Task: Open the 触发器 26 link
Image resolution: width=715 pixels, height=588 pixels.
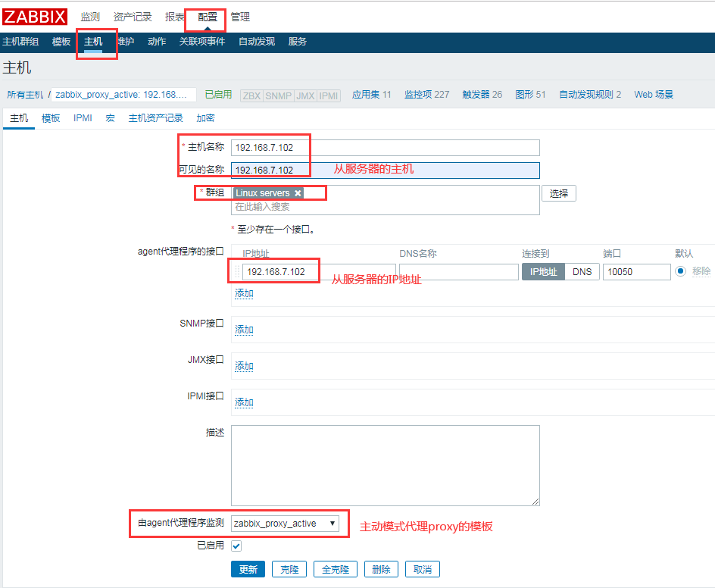Action: [x=482, y=95]
